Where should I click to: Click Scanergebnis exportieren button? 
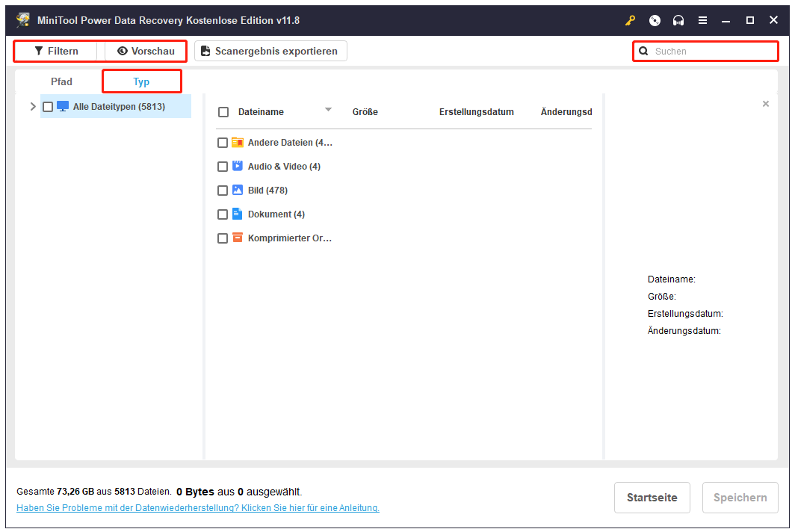[x=270, y=52]
